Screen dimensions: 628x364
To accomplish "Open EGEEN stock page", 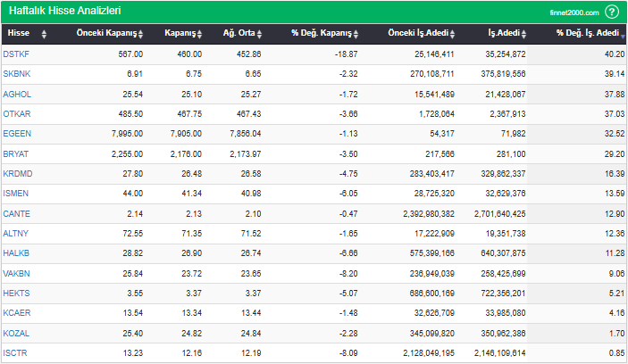I will [17, 133].
